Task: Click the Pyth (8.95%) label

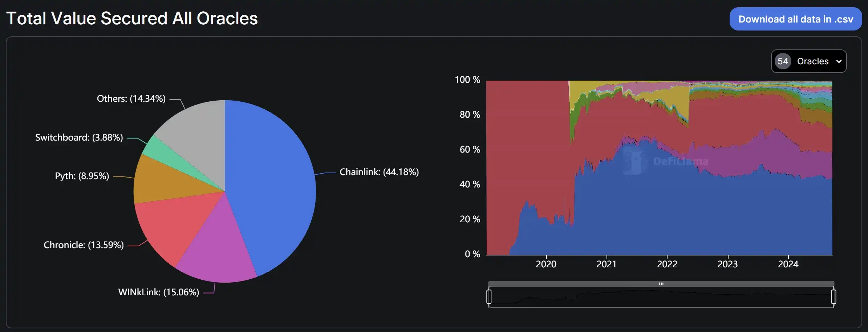Action: click(82, 176)
